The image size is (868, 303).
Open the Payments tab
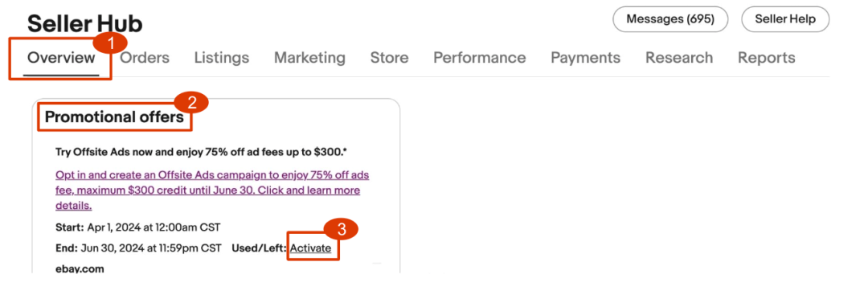pos(585,58)
